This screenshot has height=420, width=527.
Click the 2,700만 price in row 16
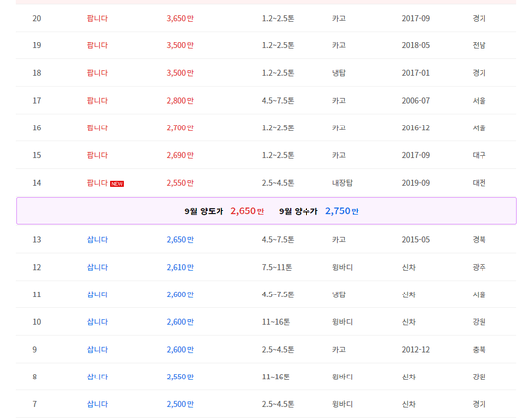click(x=180, y=127)
